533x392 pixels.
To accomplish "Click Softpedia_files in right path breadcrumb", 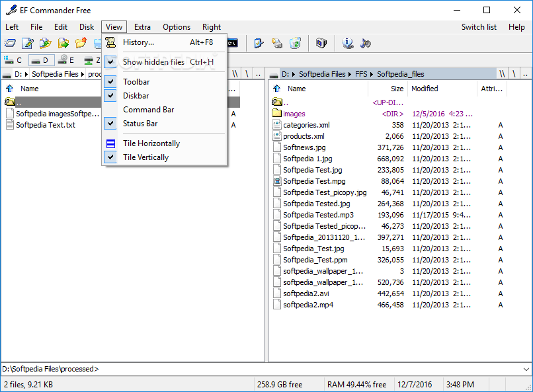I will pos(401,74).
